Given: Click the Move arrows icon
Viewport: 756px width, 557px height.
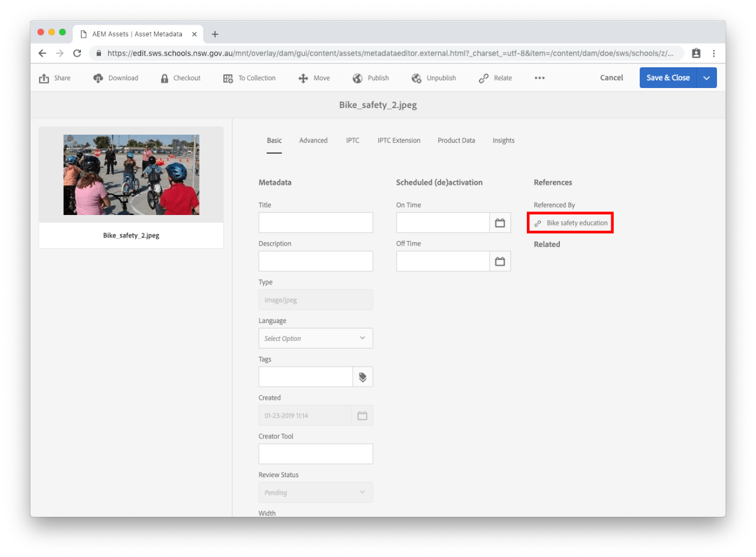Looking at the screenshot, I should (x=303, y=78).
